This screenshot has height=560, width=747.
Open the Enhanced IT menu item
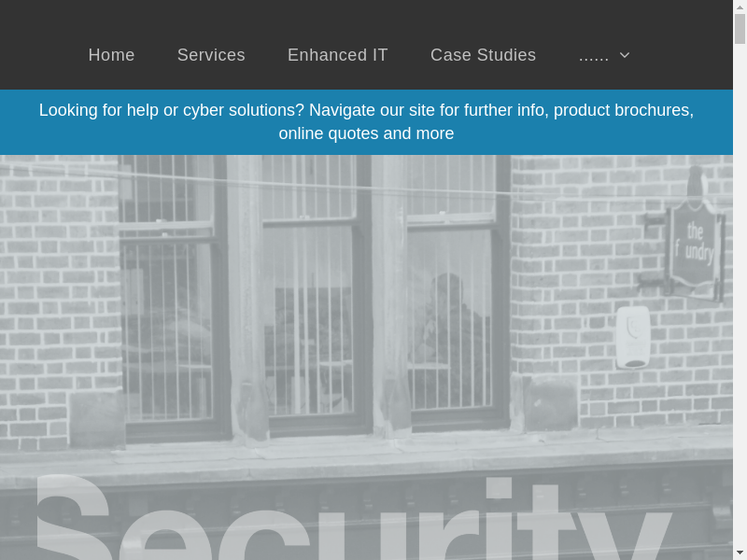(x=338, y=55)
